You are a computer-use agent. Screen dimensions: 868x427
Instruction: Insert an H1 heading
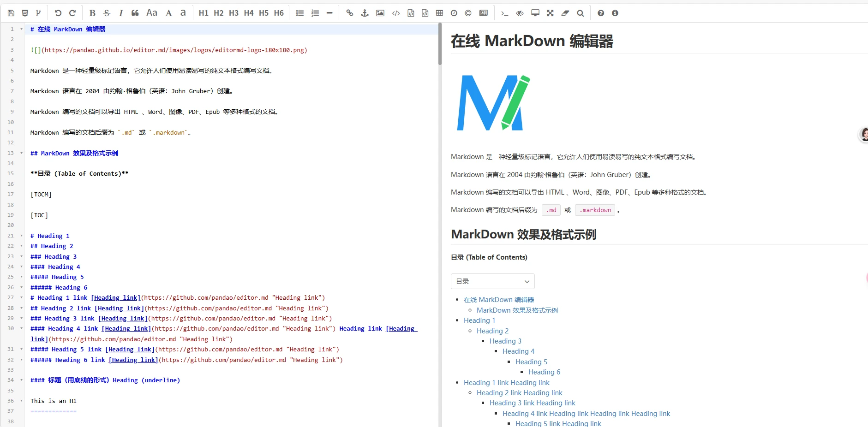(x=204, y=13)
